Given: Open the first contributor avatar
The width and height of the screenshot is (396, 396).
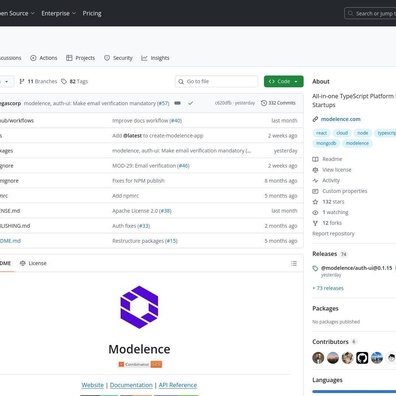Looking at the screenshot, I should click(318, 358).
